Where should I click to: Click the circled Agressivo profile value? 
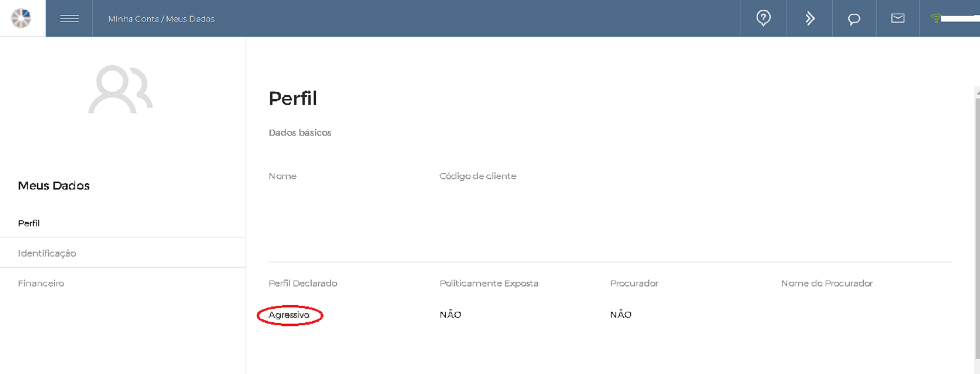289,315
